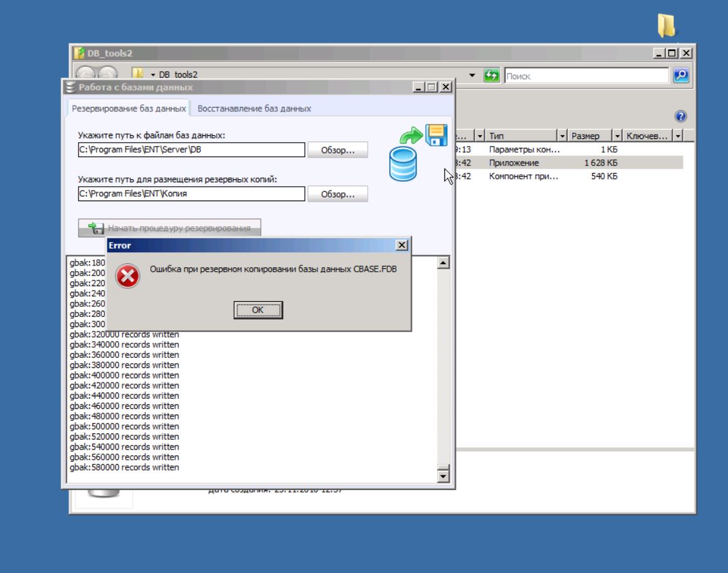
Task: Maximize the DB_tools2 window
Action: [x=672, y=53]
